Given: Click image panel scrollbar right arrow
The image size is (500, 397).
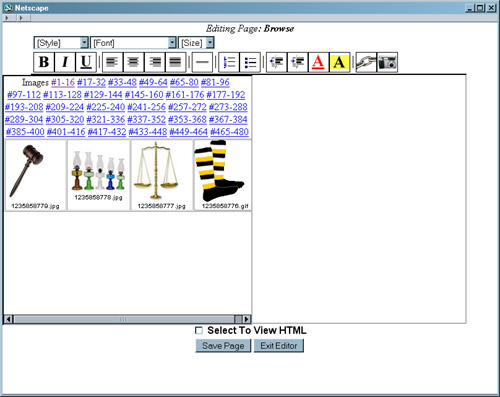Looking at the screenshot, I should point(247,319).
